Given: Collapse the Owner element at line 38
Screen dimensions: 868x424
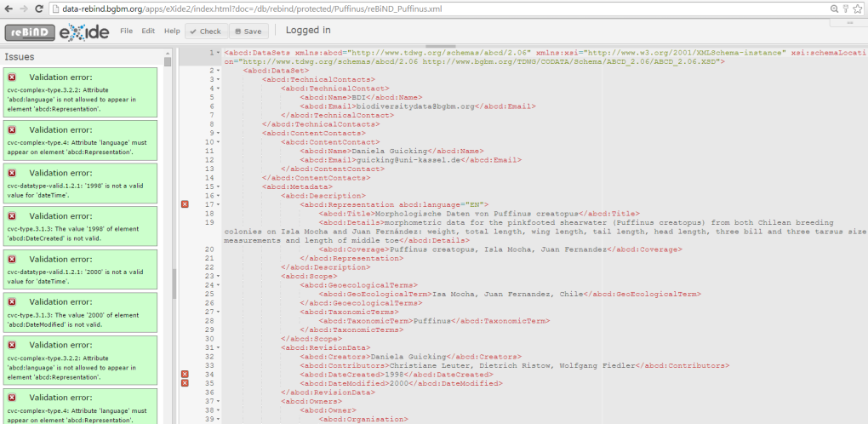Looking at the screenshot, I should pos(218,410).
